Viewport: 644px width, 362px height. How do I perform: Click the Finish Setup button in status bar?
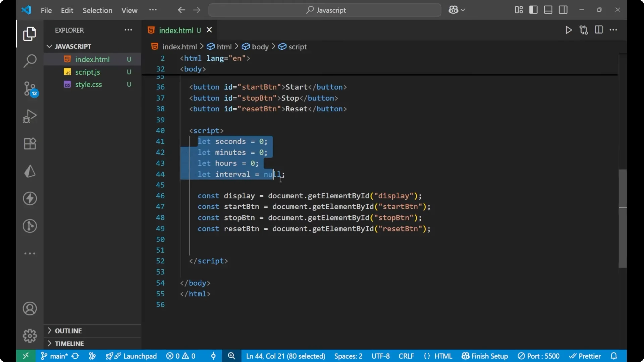484,356
